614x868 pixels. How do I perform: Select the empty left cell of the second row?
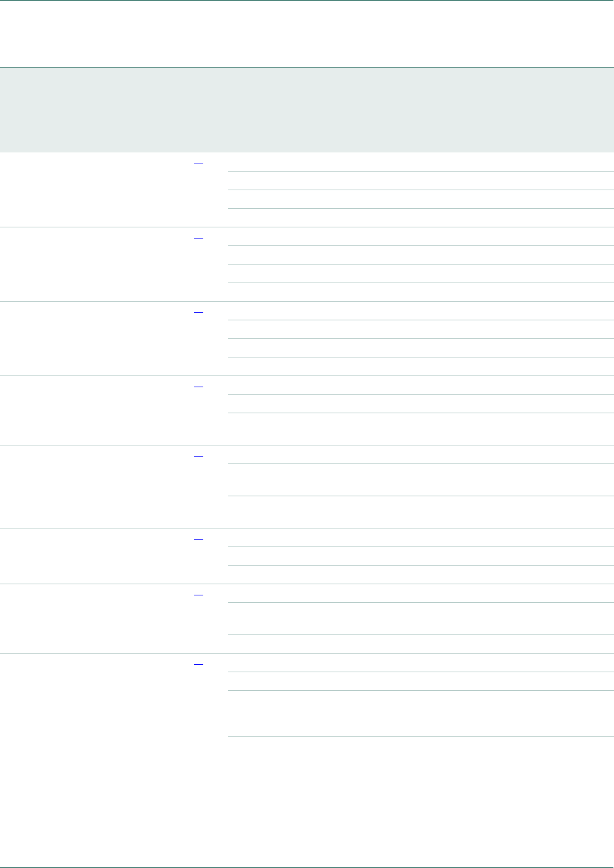[x=93, y=265]
